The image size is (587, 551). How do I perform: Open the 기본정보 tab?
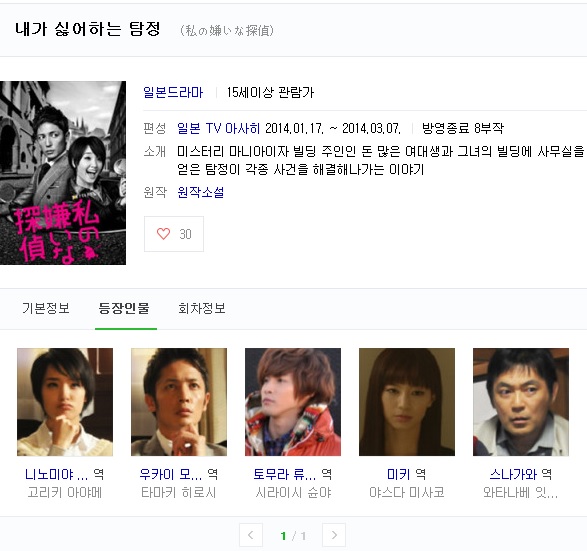[46, 308]
